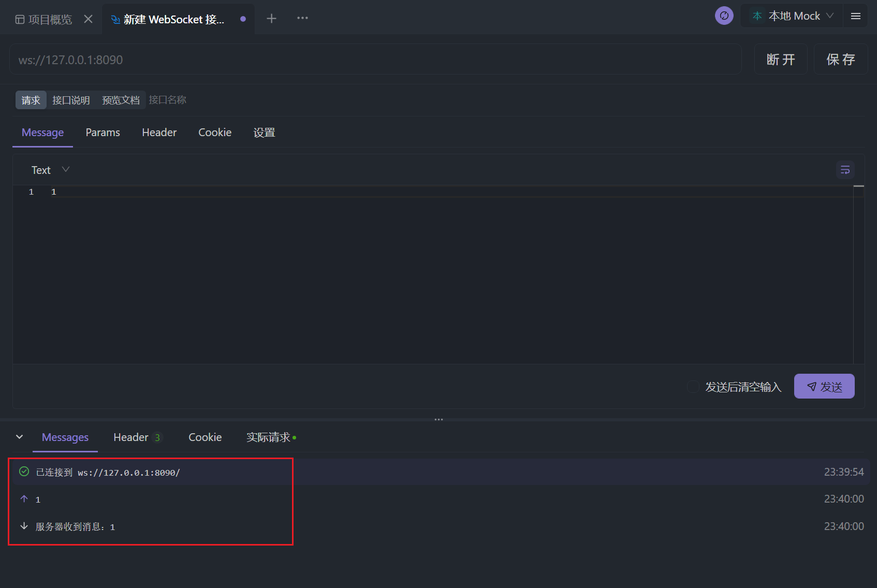Click the green connected status check icon
Viewport: 877px width, 588px height.
[x=24, y=472]
